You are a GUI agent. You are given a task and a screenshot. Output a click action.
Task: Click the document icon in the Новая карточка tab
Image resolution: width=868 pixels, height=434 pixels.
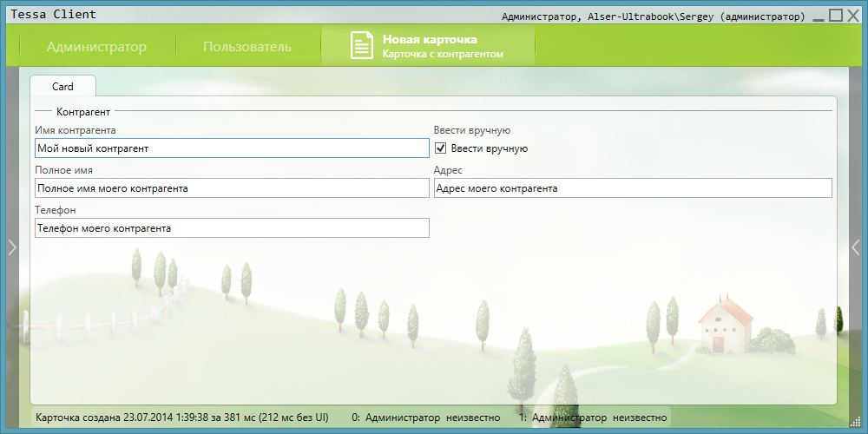tap(361, 46)
